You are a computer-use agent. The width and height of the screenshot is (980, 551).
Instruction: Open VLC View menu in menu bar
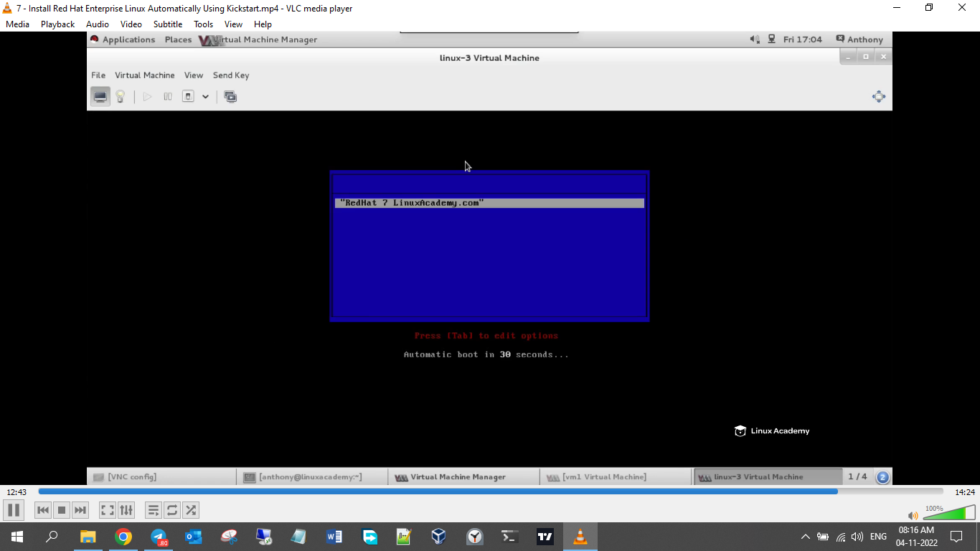click(234, 24)
